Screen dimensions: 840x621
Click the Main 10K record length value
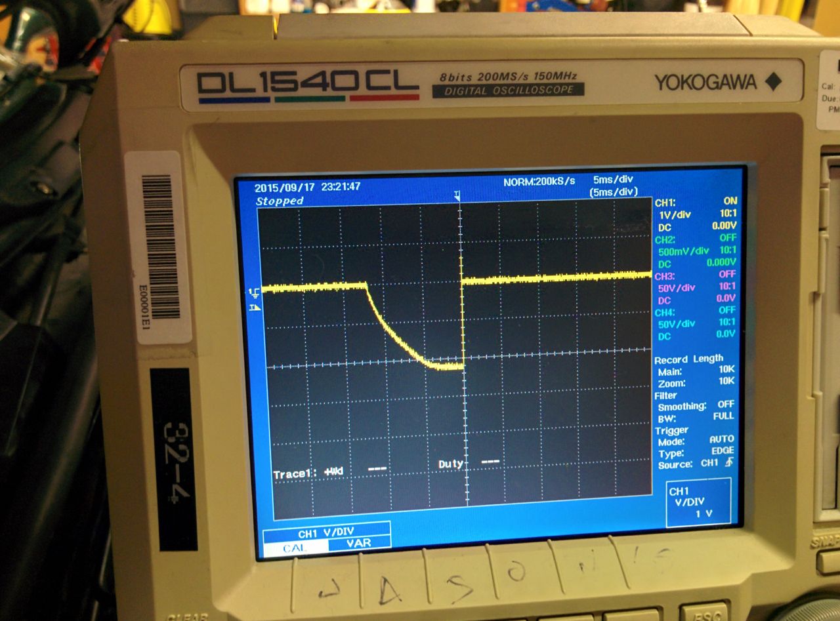tap(726, 369)
